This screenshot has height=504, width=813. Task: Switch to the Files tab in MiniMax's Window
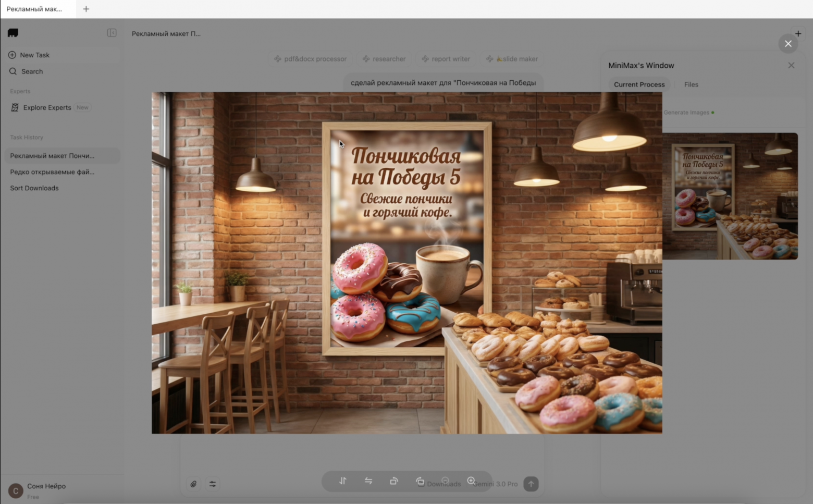click(691, 84)
